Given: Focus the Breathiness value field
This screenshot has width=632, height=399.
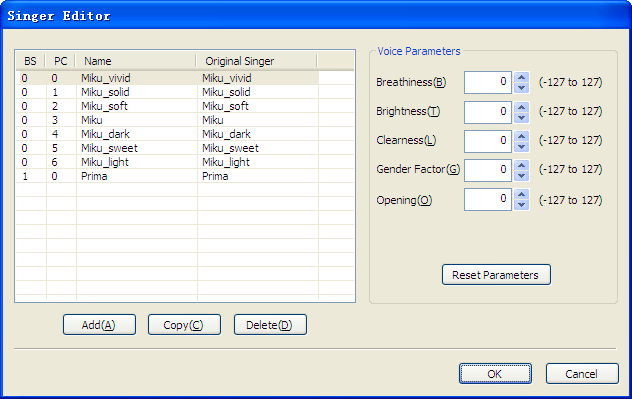Looking at the screenshot, I should (488, 83).
